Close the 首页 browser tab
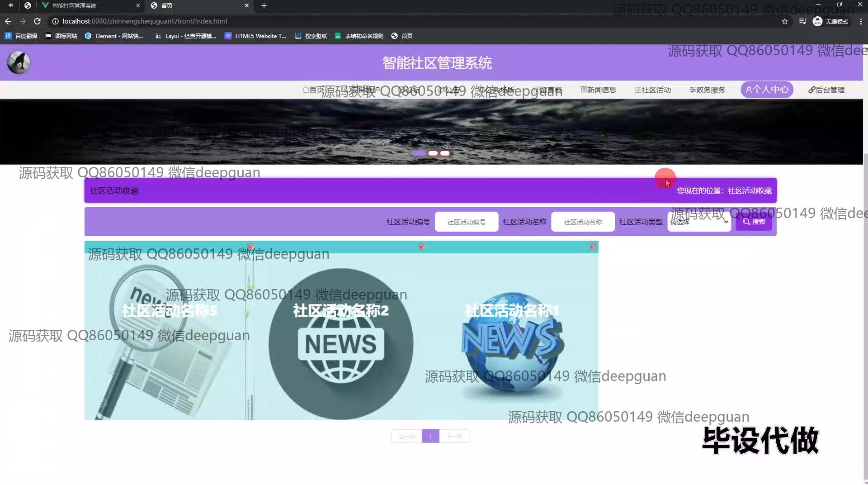 point(247,5)
